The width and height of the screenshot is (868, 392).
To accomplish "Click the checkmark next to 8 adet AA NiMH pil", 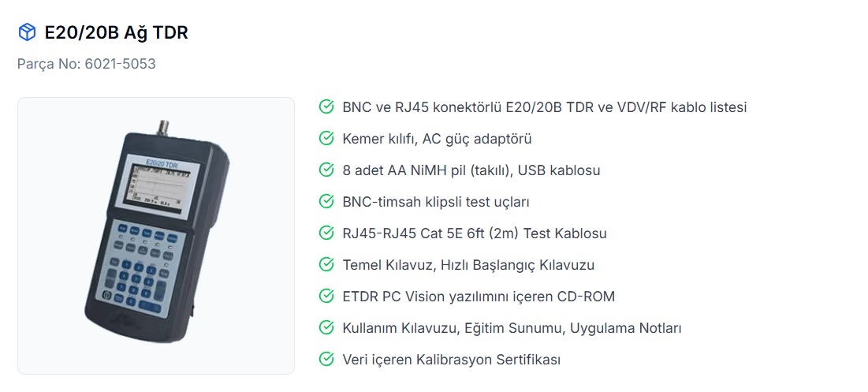I will [x=326, y=170].
